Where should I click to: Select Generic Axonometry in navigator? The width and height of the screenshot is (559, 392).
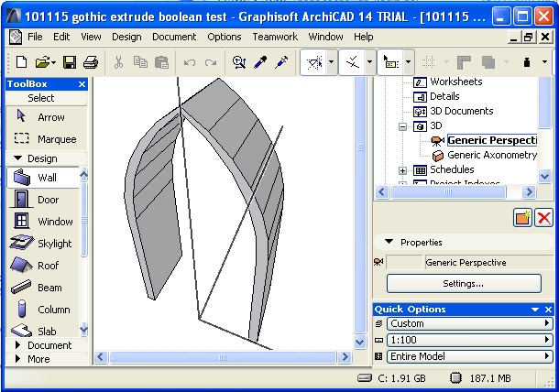tap(492, 155)
